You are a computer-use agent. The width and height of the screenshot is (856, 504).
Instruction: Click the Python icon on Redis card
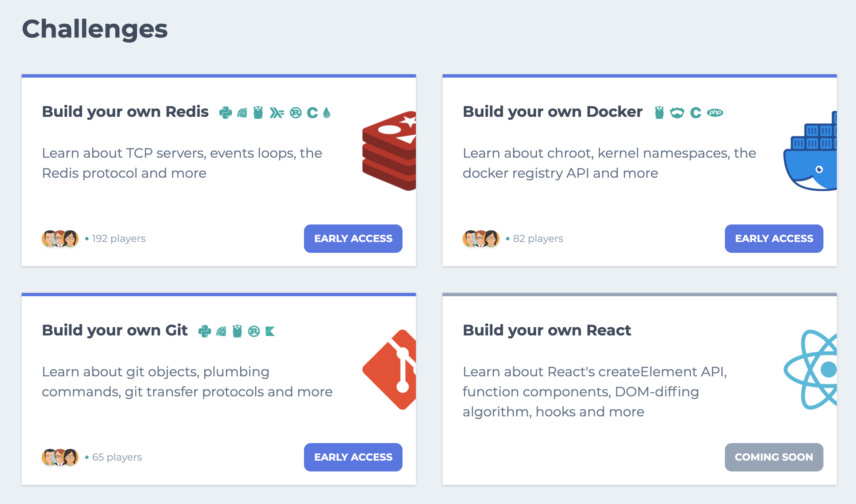tap(225, 113)
